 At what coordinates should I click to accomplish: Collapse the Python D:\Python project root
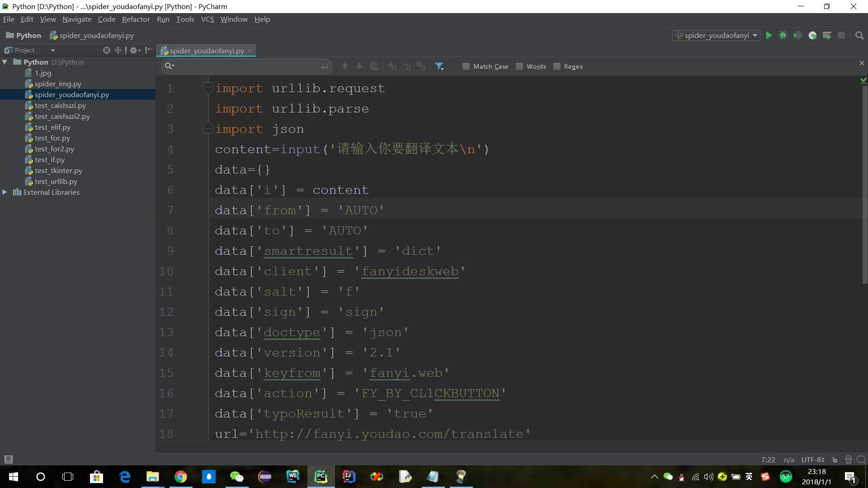tap(5, 62)
